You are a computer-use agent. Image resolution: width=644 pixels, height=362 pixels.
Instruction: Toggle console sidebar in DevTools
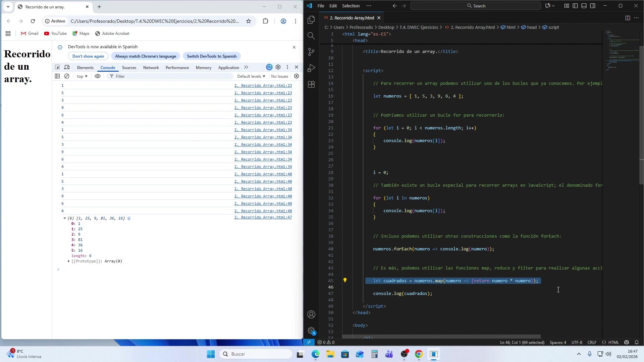click(57, 76)
